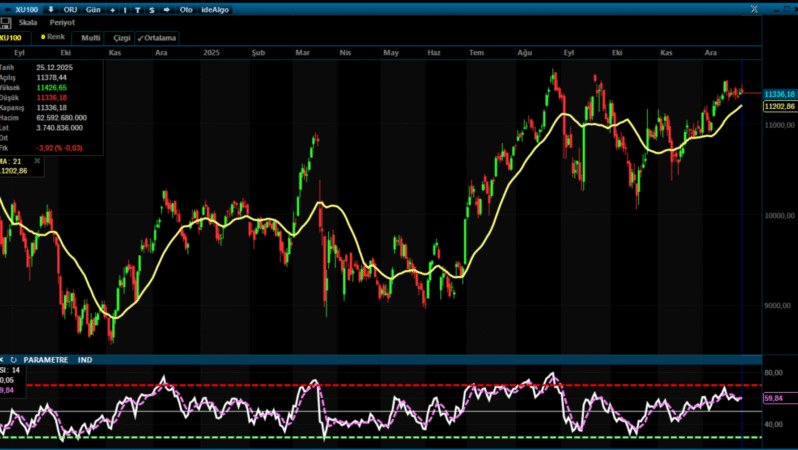The image size is (798, 450).
Task: Open the Çizgi tab
Action: pyautogui.click(x=121, y=37)
